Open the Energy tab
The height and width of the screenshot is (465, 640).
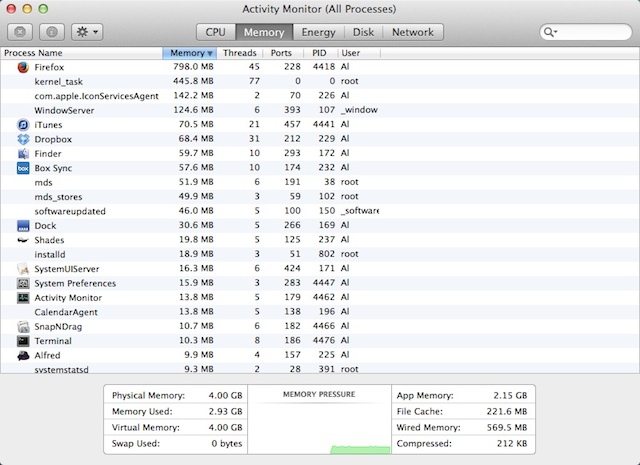tap(318, 32)
